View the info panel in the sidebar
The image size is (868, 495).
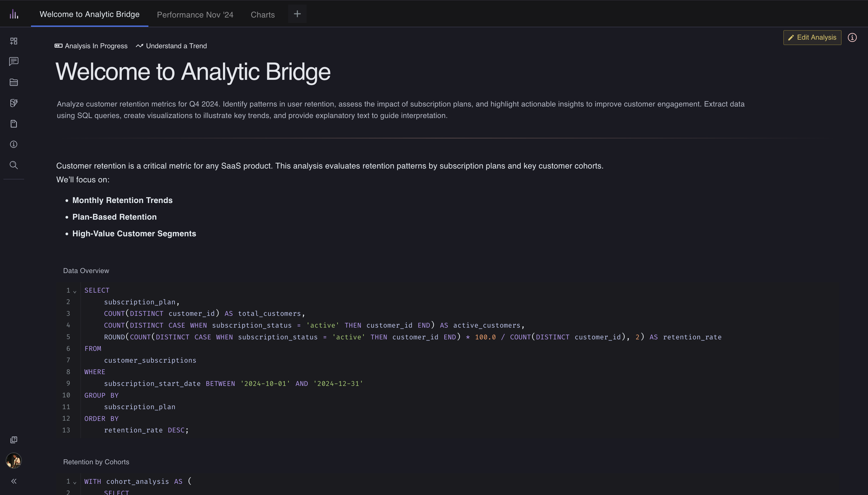tap(13, 144)
